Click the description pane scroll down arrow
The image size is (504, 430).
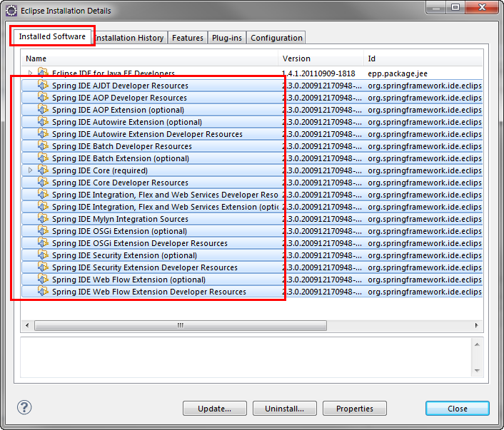pyautogui.click(x=477, y=371)
